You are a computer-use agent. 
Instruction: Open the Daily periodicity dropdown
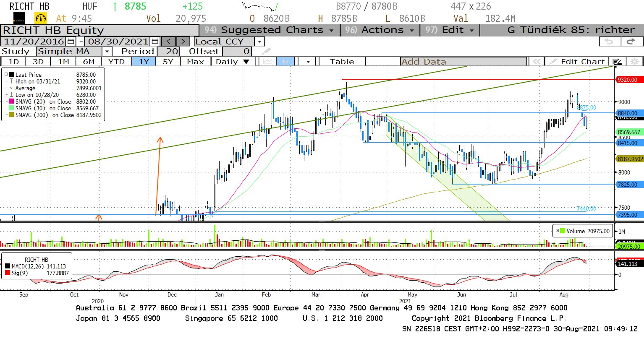click(x=233, y=62)
